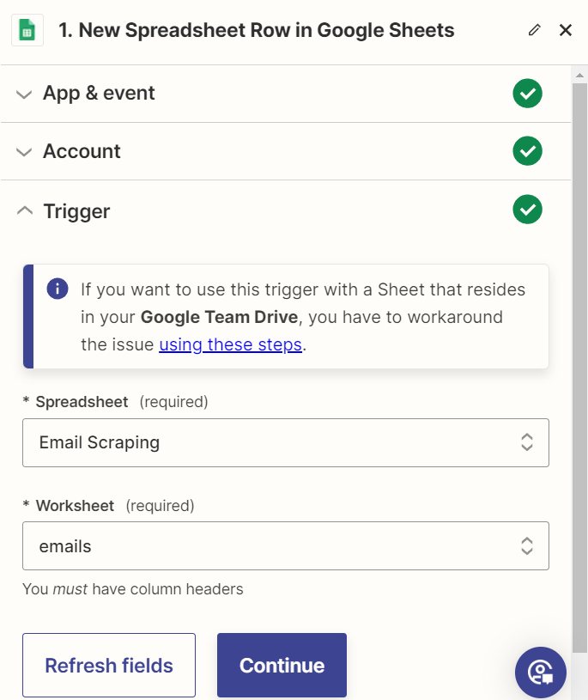Open the assistant chat bubble icon
Screen dimensions: 588x700
(541, 673)
